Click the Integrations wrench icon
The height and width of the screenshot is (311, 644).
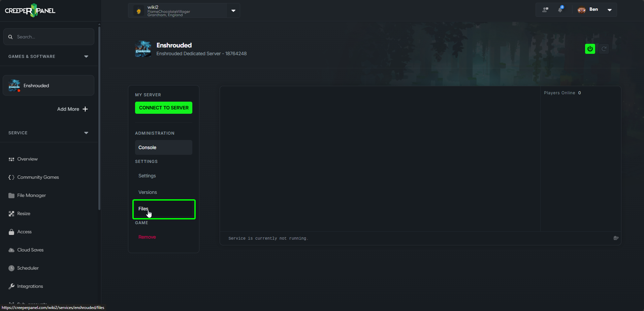pos(11,286)
